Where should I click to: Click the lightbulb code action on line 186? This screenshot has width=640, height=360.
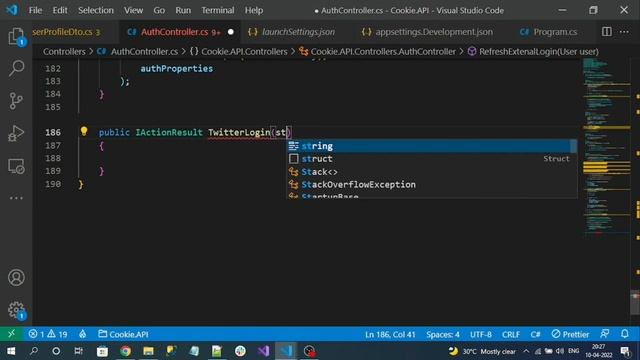click(84, 131)
